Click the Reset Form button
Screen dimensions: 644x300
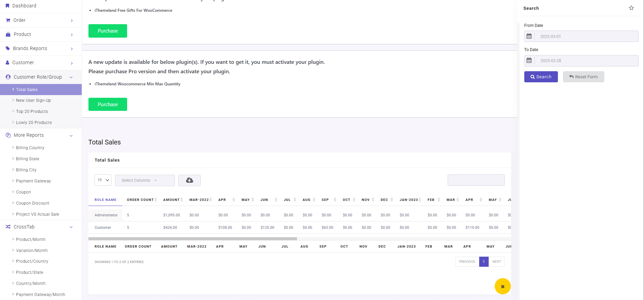click(583, 77)
